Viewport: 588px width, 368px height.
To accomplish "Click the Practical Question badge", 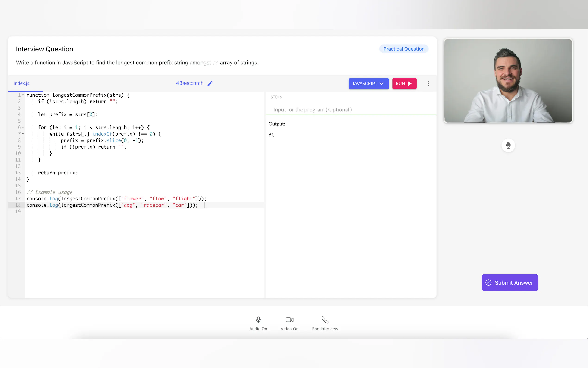I will [403, 49].
